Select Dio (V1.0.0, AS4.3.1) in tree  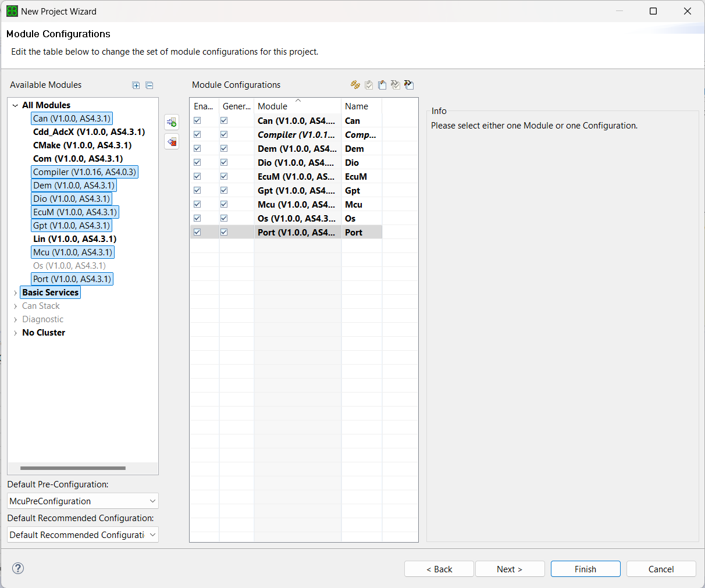click(72, 199)
